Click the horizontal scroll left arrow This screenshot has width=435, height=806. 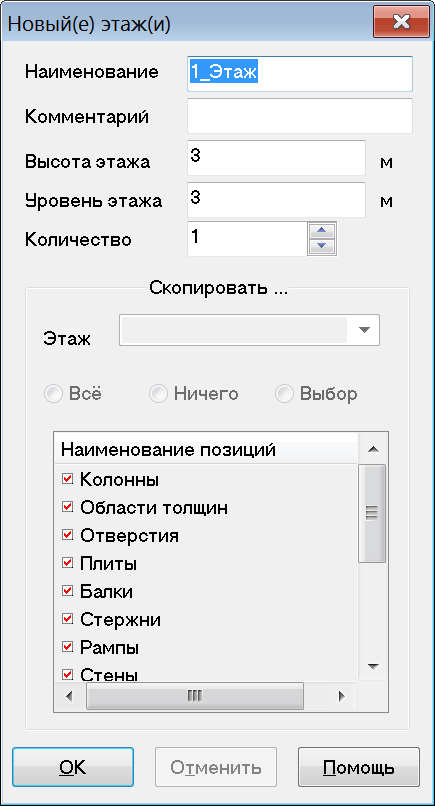[69, 697]
